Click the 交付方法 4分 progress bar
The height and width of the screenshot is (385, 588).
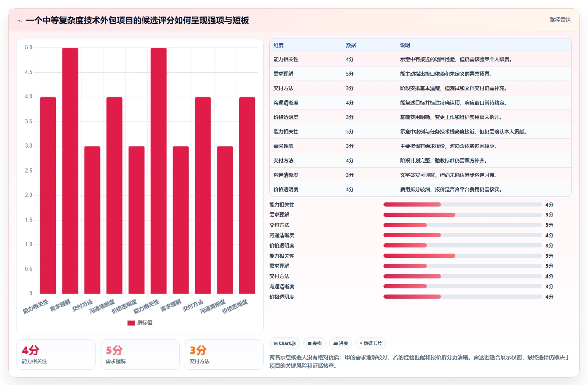coord(462,276)
